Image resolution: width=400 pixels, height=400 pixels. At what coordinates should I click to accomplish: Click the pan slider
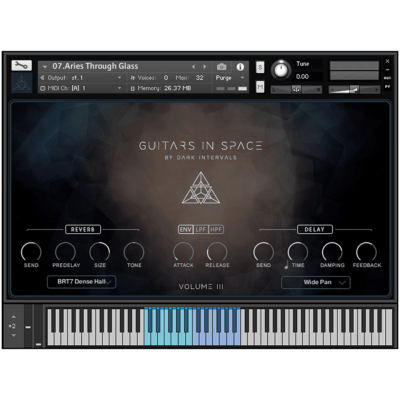[296, 89]
